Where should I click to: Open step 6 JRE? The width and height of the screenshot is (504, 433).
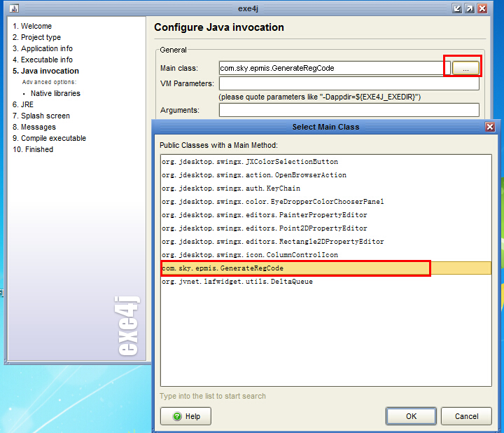pyautogui.click(x=23, y=104)
